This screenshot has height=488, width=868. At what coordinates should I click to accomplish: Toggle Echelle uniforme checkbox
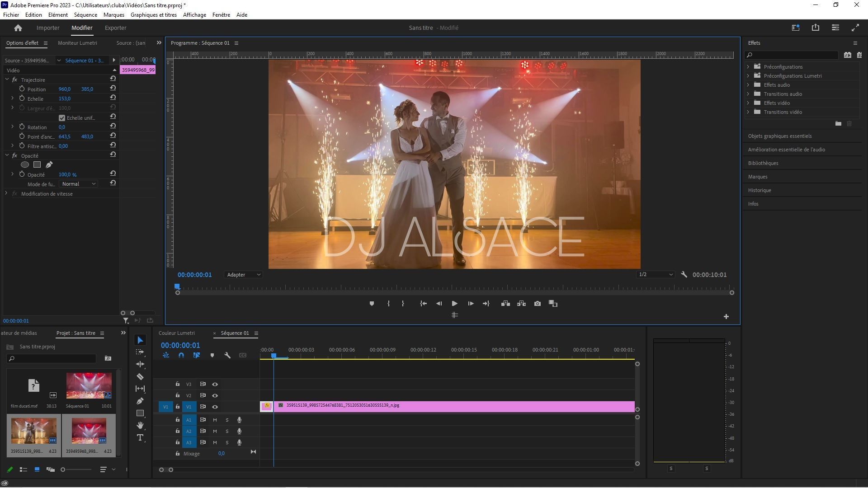pos(62,118)
